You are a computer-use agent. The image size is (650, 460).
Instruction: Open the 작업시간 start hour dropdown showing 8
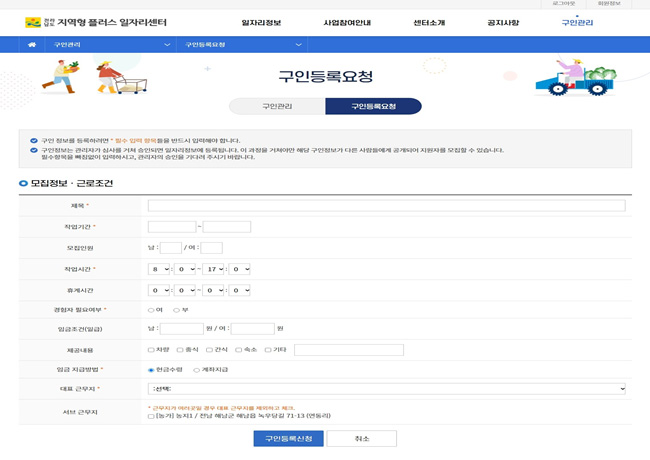(x=159, y=269)
